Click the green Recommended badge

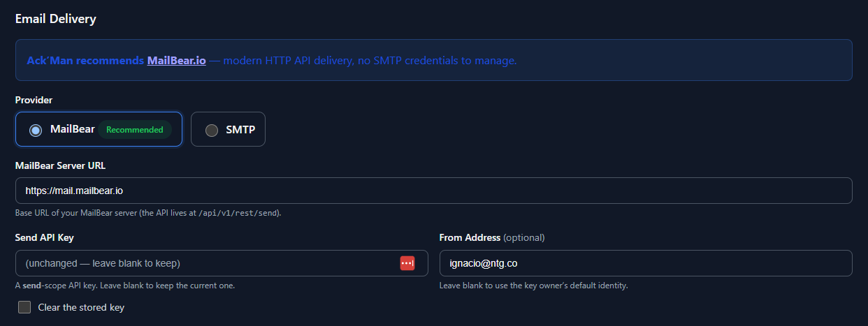(x=134, y=129)
